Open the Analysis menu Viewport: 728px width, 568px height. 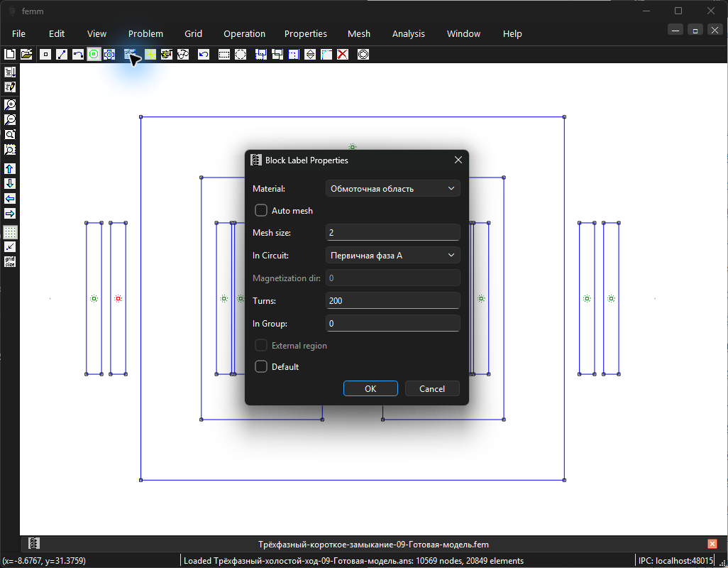408,34
